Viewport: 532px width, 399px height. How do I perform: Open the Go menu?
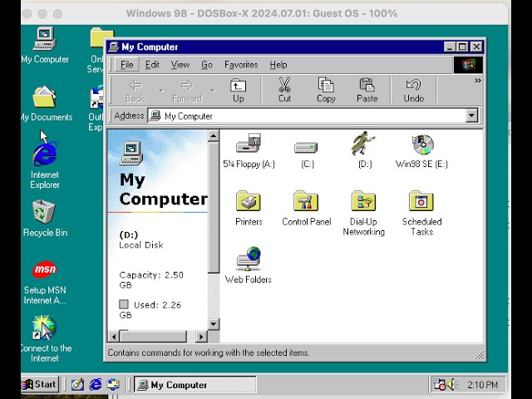click(207, 65)
